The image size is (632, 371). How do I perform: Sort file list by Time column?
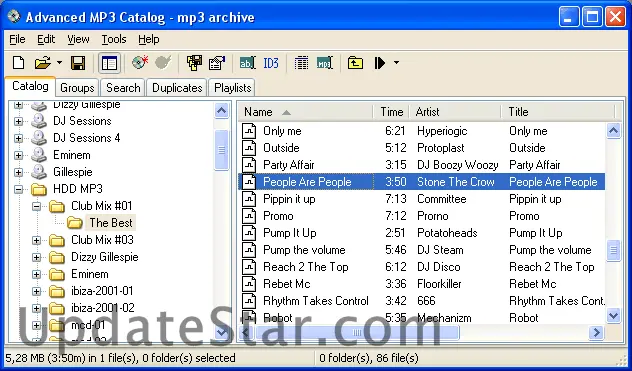point(391,112)
